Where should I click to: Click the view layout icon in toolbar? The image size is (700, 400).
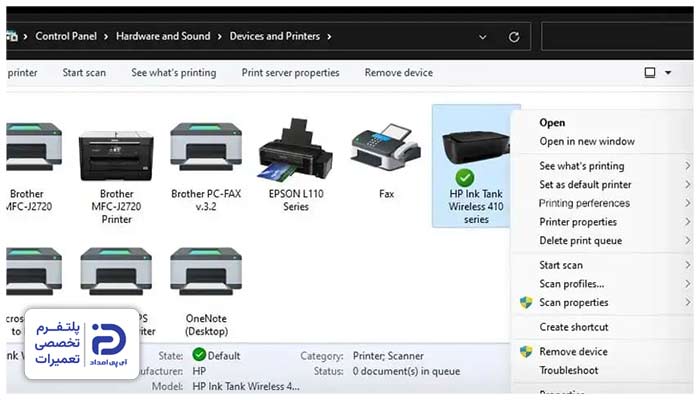coord(650,72)
